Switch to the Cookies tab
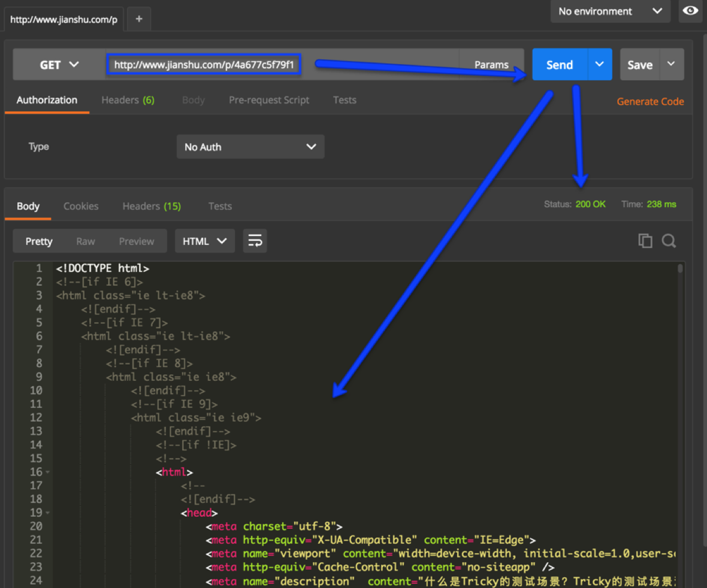This screenshot has width=707, height=588. (81, 207)
